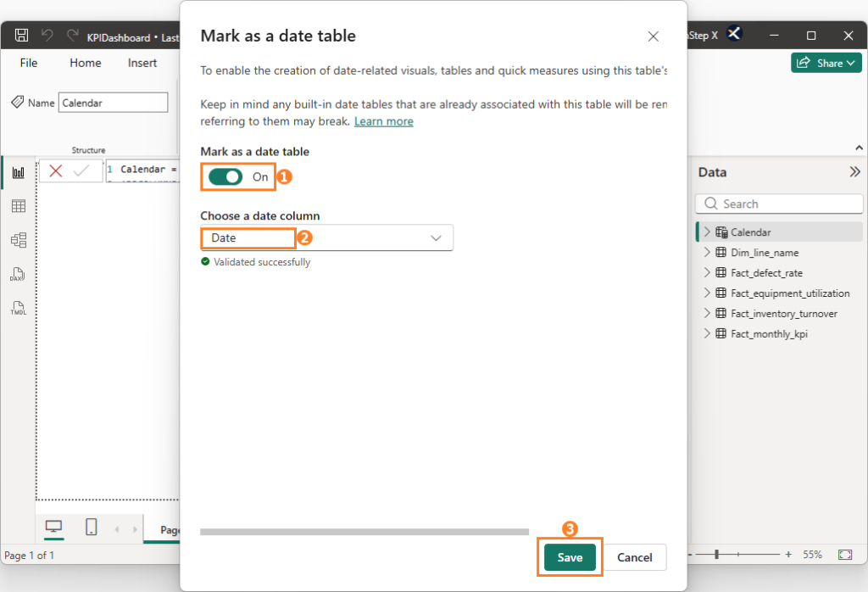Image resolution: width=868 pixels, height=592 pixels.
Task: Click the Cancel button in dialog
Action: pyautogui.click(x=634, y=557)
